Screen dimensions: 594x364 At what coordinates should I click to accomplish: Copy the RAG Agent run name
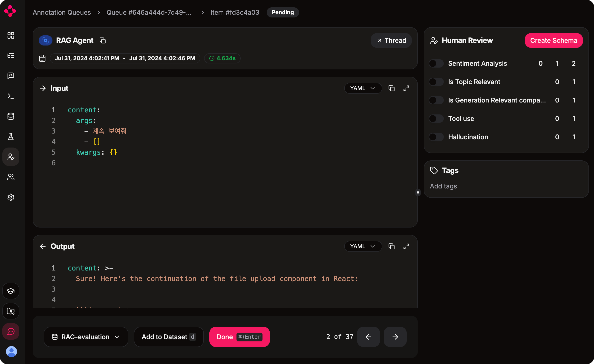click(102, 40)
